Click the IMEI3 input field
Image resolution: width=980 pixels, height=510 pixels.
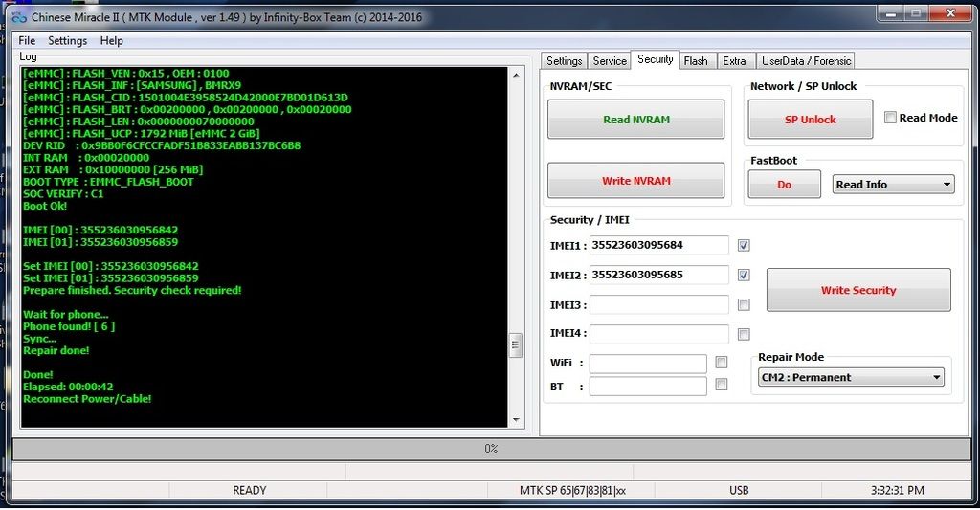[658, 305]
